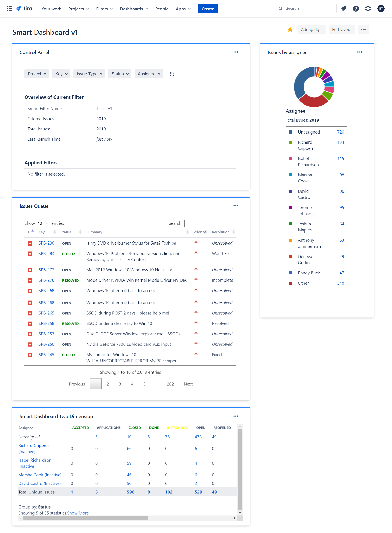Sort the queue by Priority column

click(200, 232)
